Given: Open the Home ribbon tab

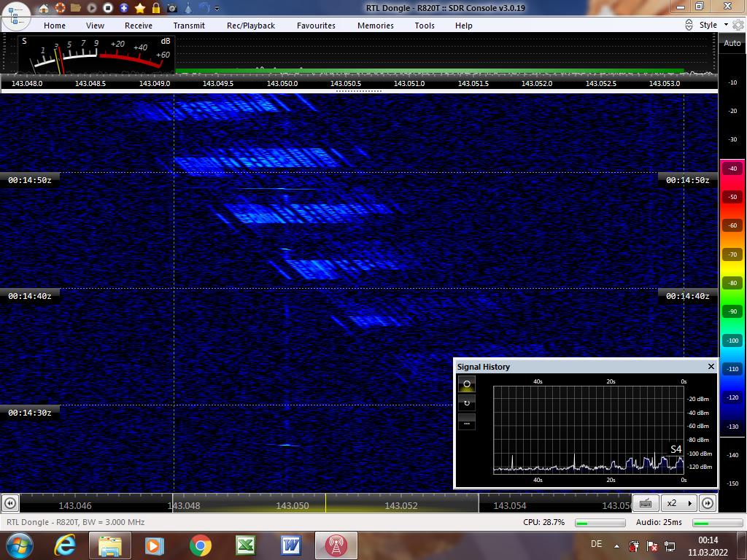Looking at the screenshot, I should [x=55, y=26].
